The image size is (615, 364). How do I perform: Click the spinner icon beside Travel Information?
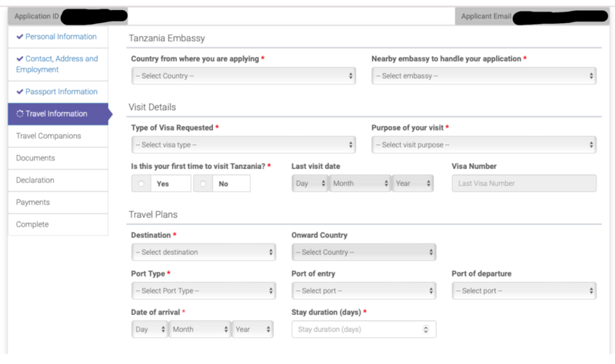coord(20,114)
